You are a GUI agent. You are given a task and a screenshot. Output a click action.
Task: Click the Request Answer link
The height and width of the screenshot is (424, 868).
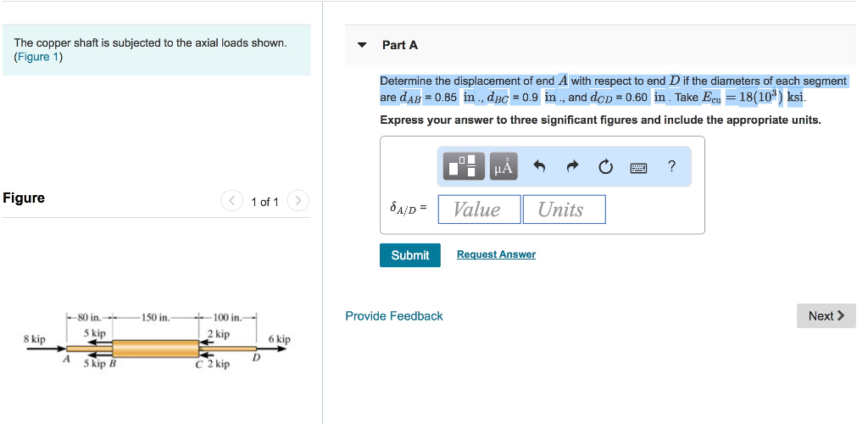coord(496,254)
